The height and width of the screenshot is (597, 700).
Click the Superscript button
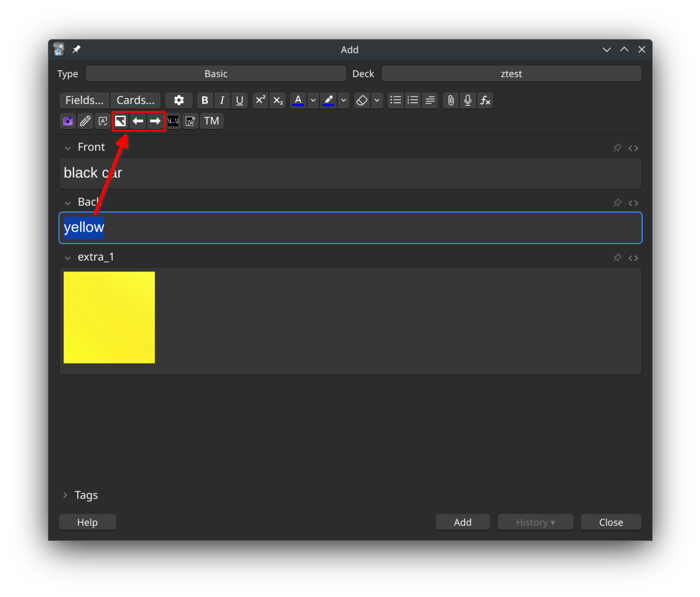[x=260, y=100]
